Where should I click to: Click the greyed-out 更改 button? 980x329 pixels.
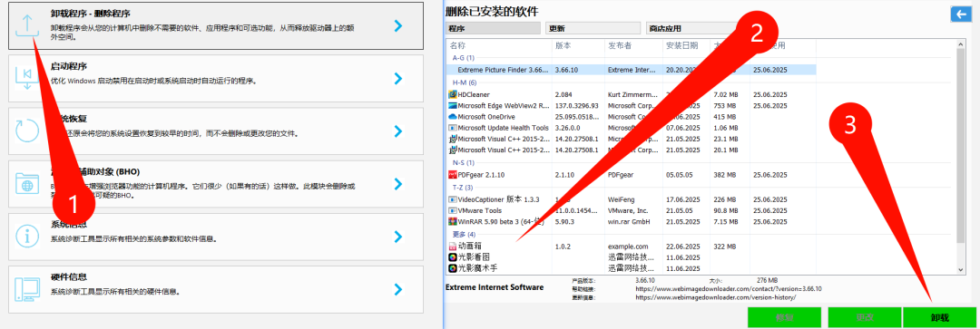865,318
